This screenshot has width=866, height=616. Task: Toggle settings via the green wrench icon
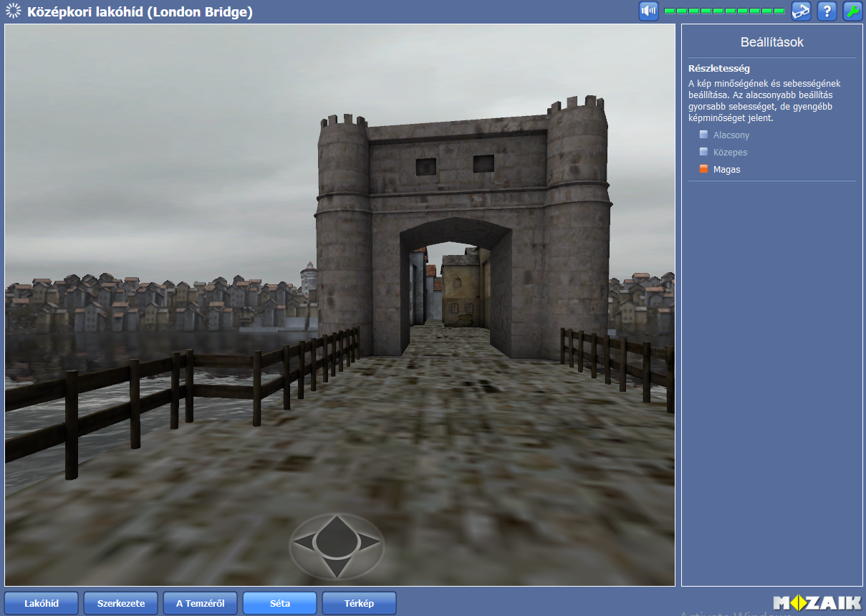[853, 11]
